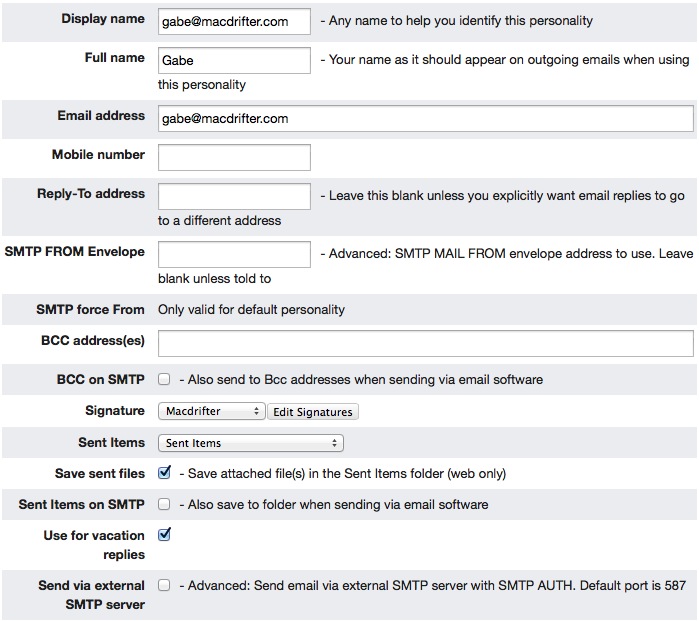Focus the Full name text box

tap(234, 60)
